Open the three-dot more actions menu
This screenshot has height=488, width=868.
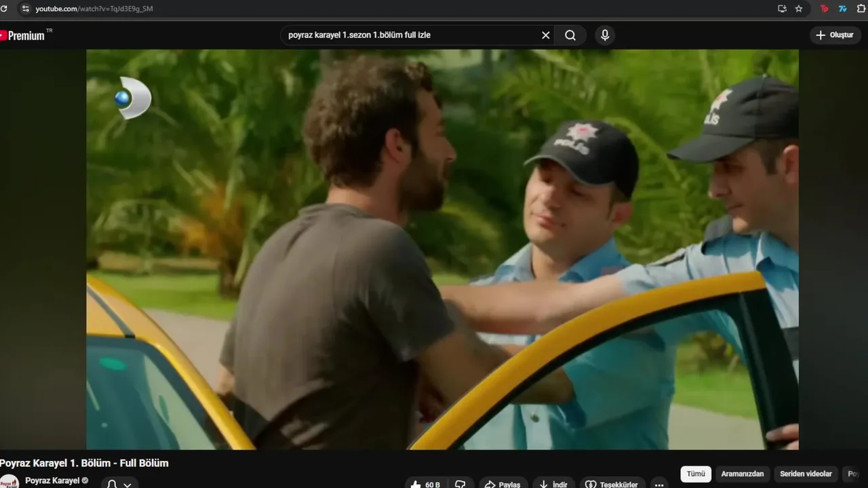coord(659,484)
